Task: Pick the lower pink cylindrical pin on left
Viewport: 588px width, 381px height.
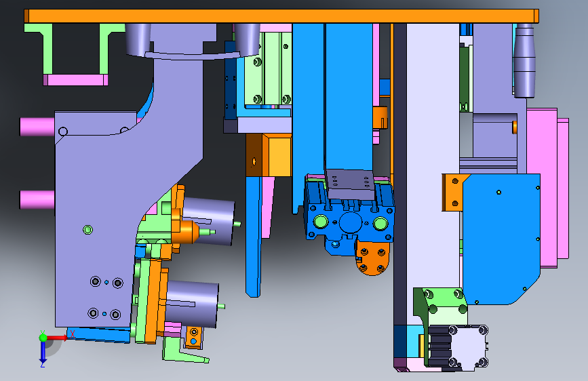Action: click(37, 199)
